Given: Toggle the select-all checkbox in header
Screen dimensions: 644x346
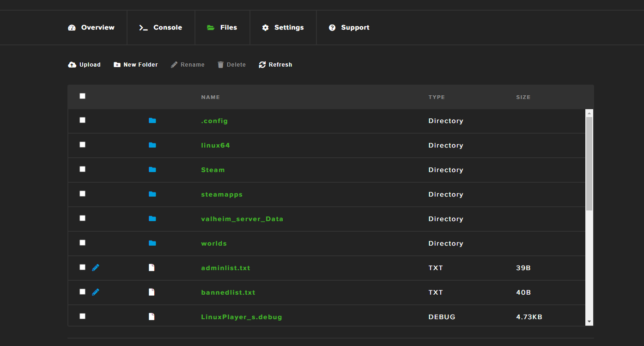Looking at the screenshot, I should click(x=82, y=96).
